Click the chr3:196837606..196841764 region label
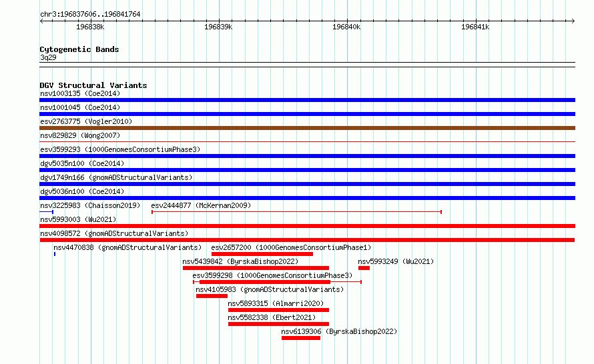Screen dimensions: 594x364 (90, 14)
